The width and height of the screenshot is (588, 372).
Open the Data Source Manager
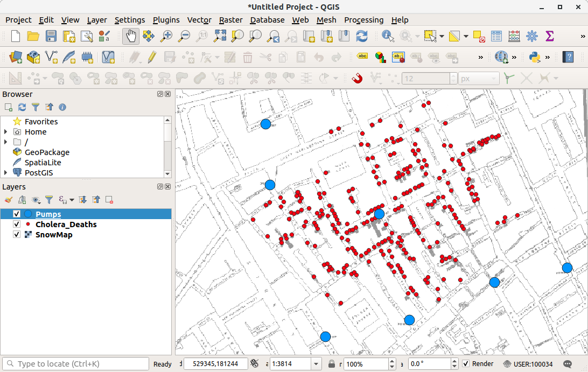tap(16, 58)
